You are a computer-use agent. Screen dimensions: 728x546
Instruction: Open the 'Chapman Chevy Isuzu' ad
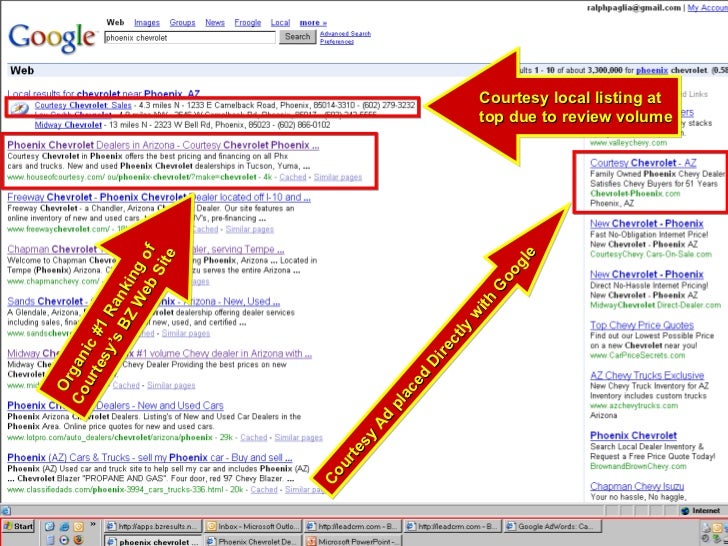coord(637,487)
